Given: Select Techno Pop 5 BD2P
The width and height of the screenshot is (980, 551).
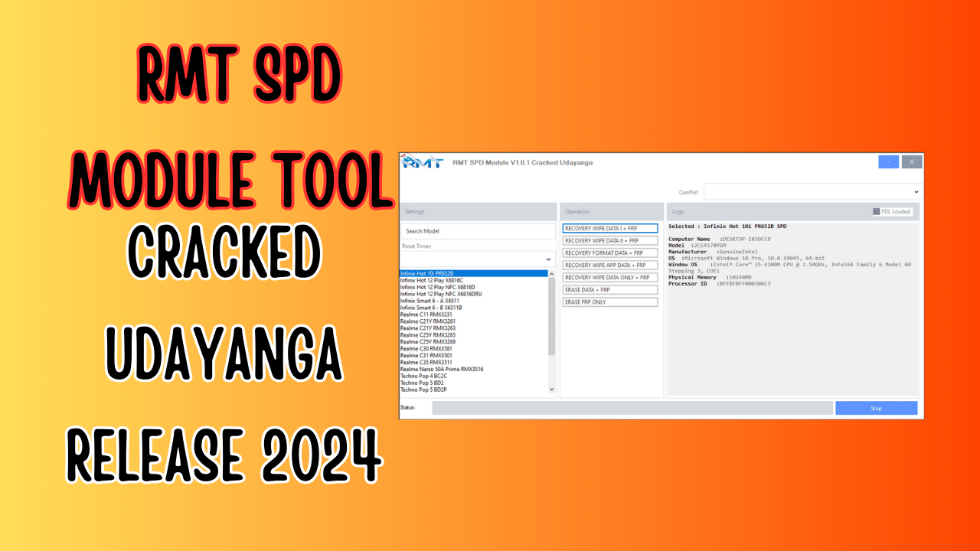Looking at the screenshot, I should (474, 390).
